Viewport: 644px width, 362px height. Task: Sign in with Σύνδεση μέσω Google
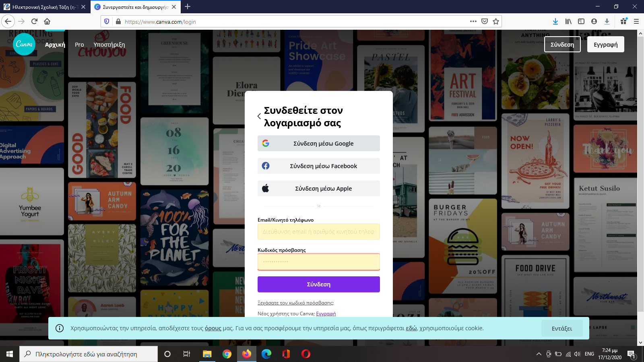319,143
